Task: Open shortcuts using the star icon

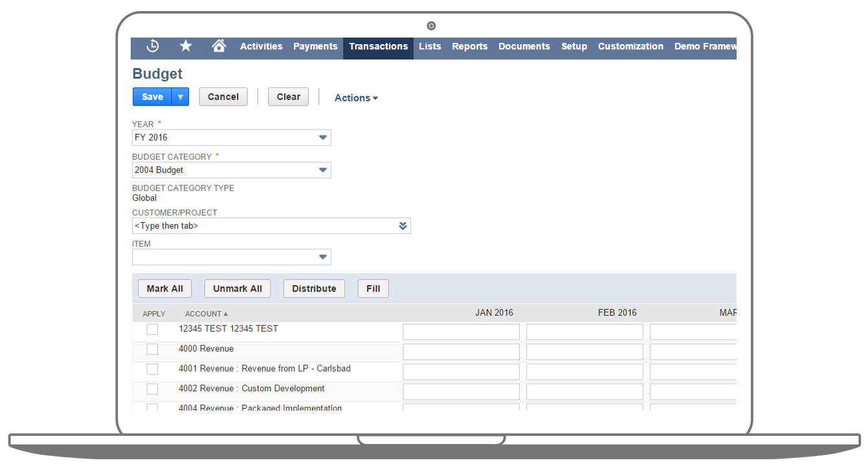Action: [186, 46]
